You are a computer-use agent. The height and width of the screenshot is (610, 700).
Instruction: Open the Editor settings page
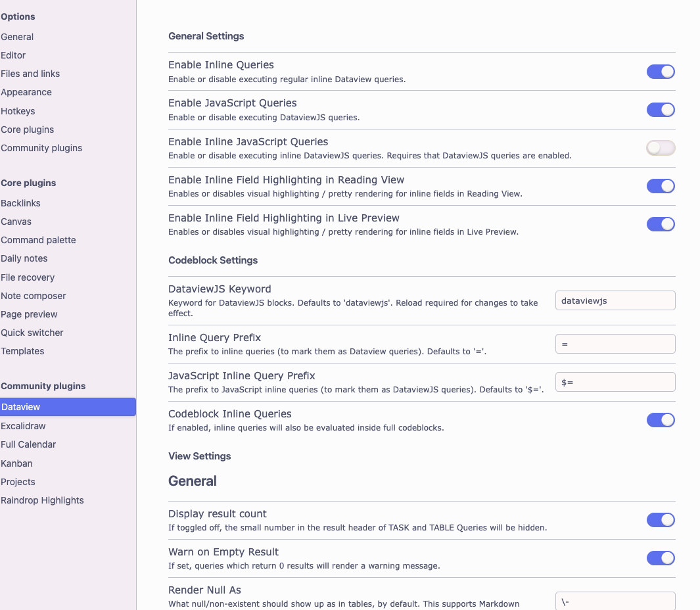coord(13,55)
